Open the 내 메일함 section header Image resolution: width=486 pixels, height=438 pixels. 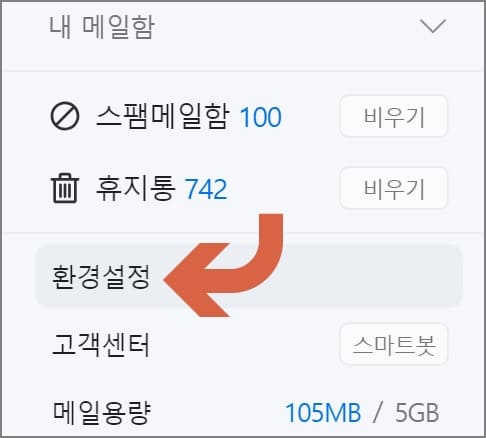coord(102,27)
